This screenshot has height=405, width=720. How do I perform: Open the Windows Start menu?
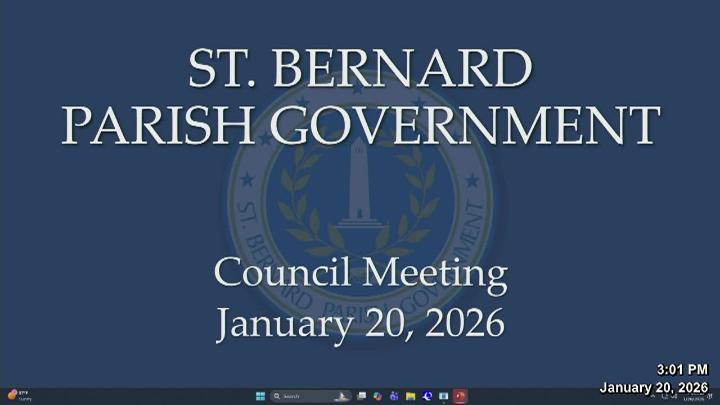pos(260,396)
